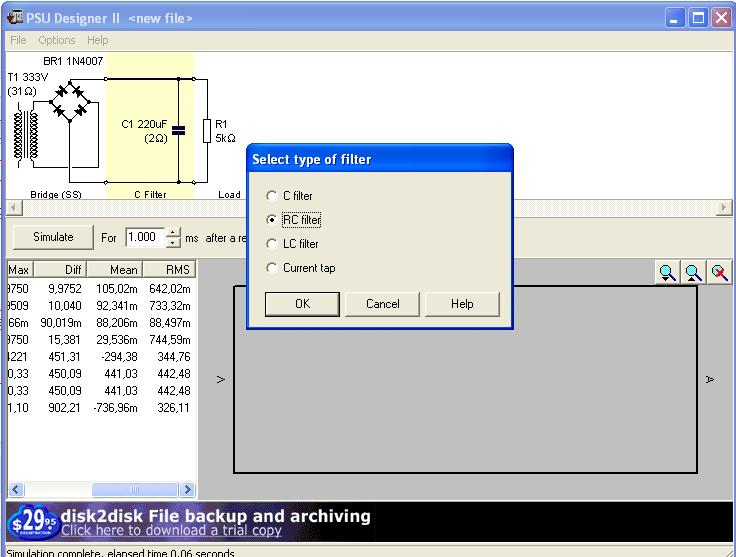Increase simulation time with the up stepper arrow
736x557 pixels.
click(173, 233)
